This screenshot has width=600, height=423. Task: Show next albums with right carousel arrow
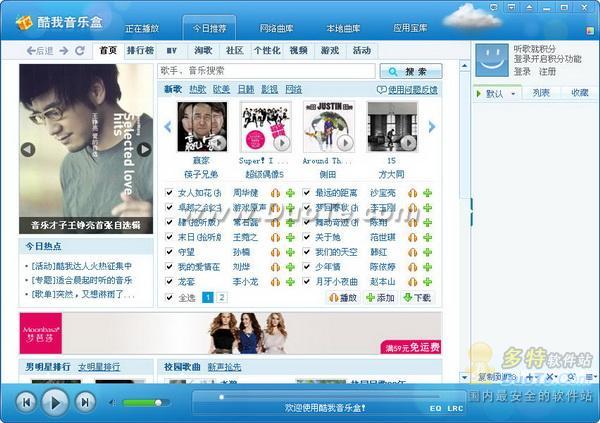click(x=432, y=126)
